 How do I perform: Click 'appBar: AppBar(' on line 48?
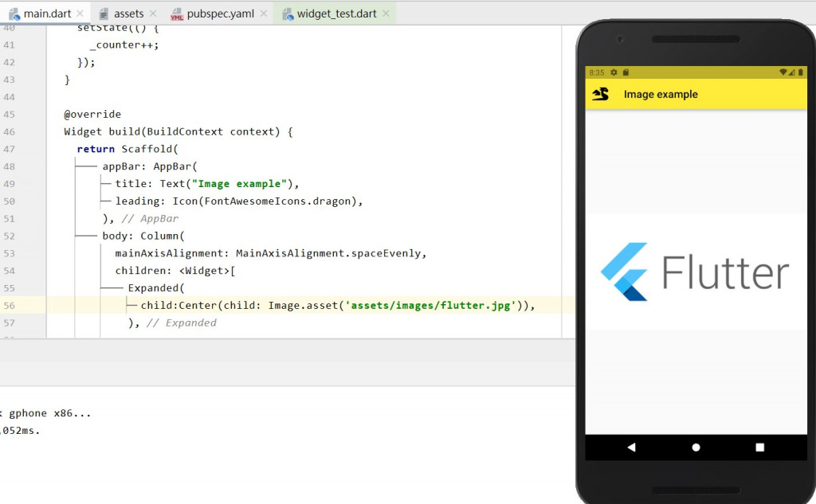click(150, 166)
